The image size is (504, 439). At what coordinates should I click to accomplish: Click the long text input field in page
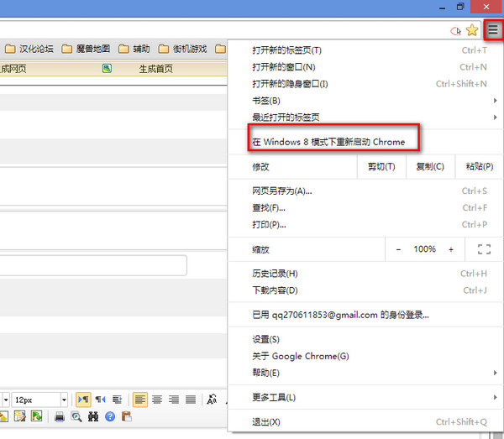[93, 265]
